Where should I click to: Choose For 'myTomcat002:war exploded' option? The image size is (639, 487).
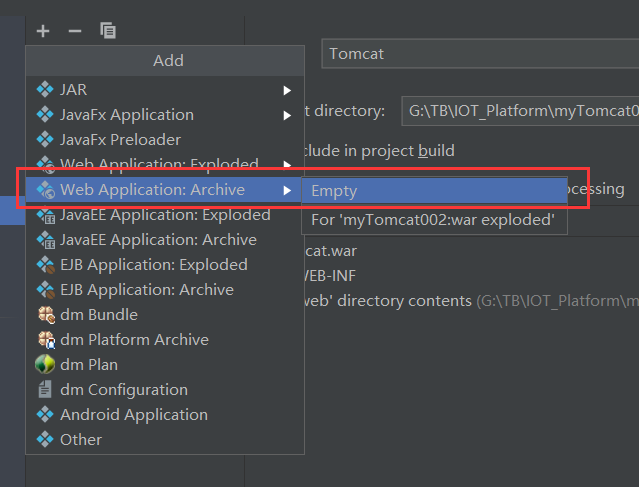click(433, 219)
